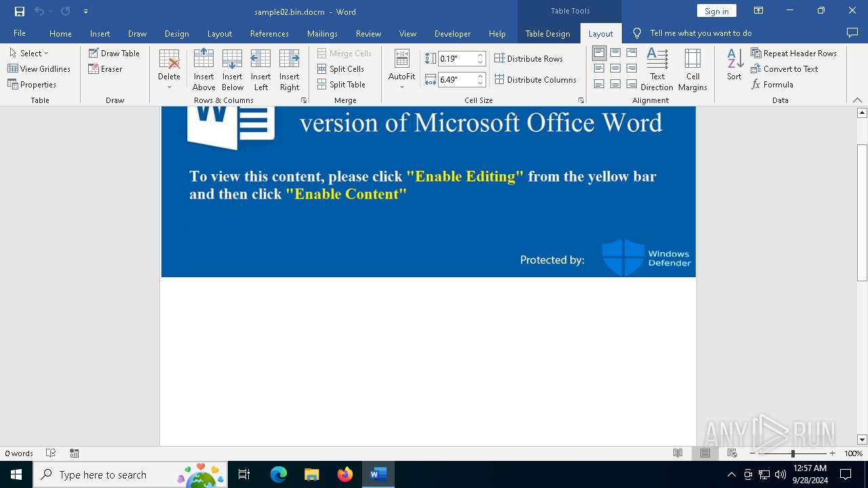The height and width of the screenshot is (488, 868).
Task: Select the table Eraser tool
Action: (x=105, y=68)
